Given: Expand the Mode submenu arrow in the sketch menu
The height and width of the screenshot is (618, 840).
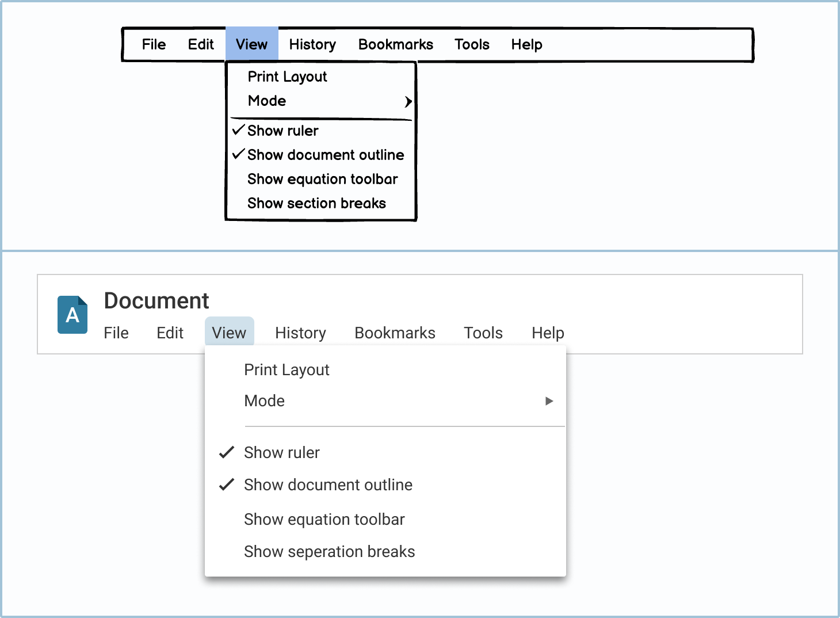Looking at the screenshot, I should pyautogui.click(x=408, y=102).
